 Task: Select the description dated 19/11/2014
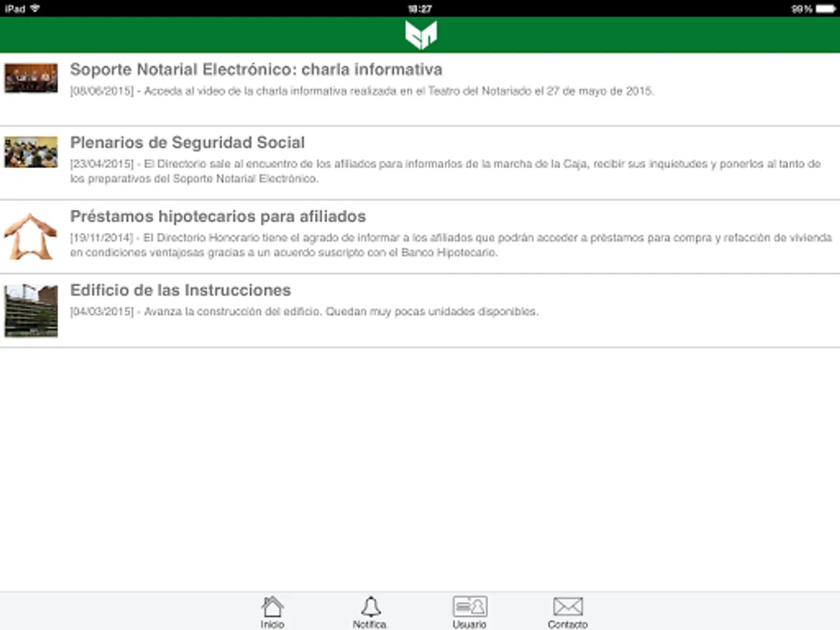click(x=451, y=245)
